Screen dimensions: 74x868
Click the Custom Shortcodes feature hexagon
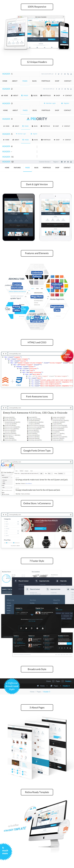pyautogui.click(x=17, y=286)
